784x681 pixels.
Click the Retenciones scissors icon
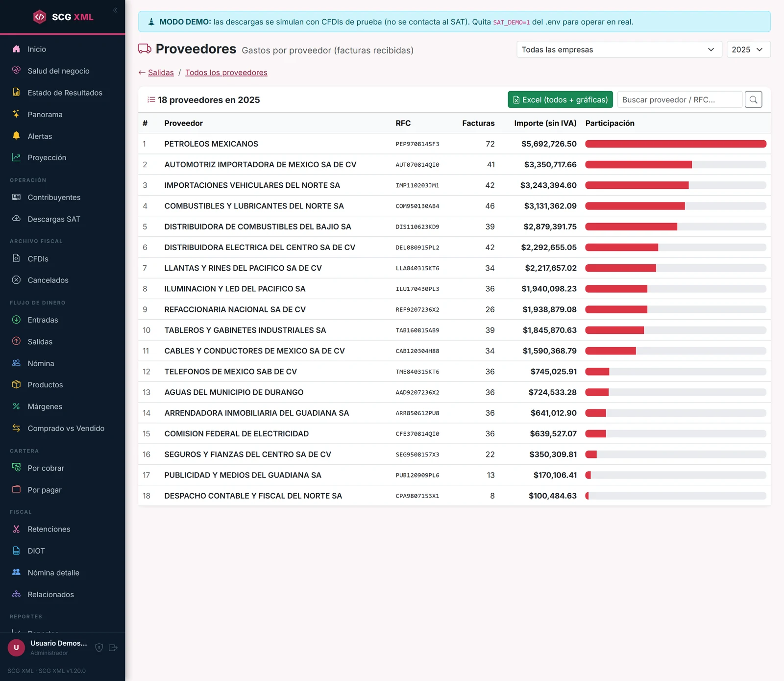[x=16, y=529]
